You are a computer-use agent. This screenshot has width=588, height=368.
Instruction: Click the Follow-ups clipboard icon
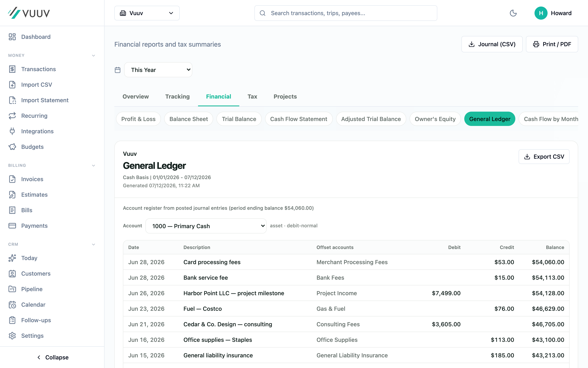[x=12, y=320]
